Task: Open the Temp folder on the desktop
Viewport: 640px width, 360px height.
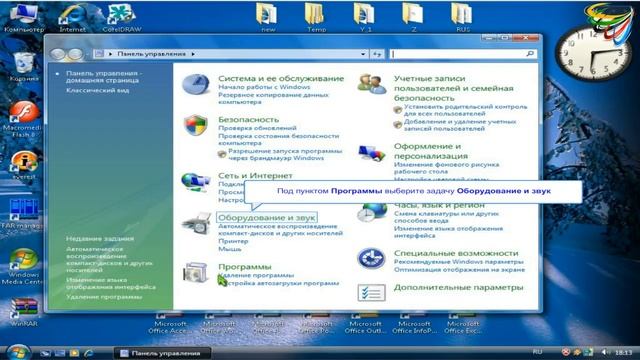Action: [x=316, y=17]
